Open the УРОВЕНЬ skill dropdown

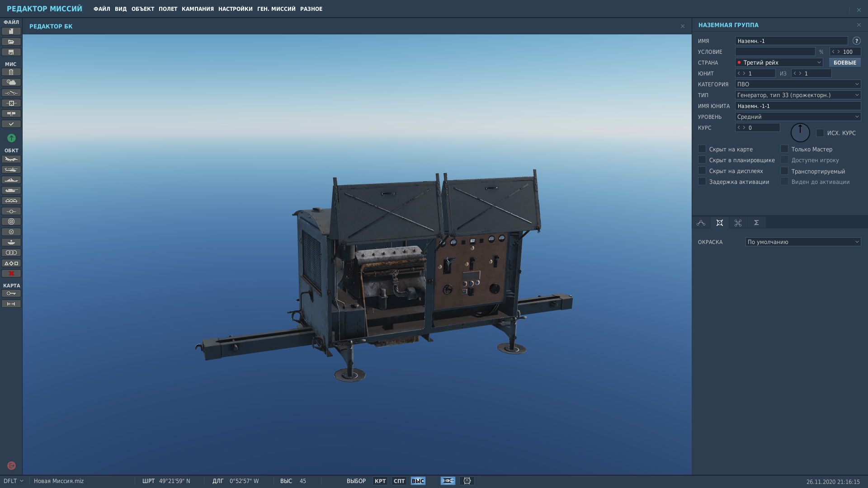798,117
